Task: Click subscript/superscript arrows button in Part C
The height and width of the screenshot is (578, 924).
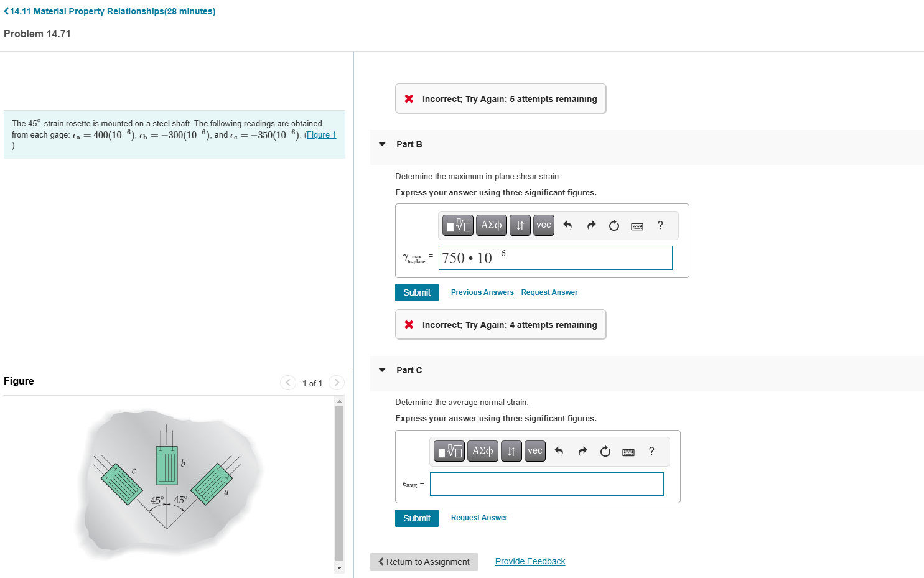Action: pos(511,451)
